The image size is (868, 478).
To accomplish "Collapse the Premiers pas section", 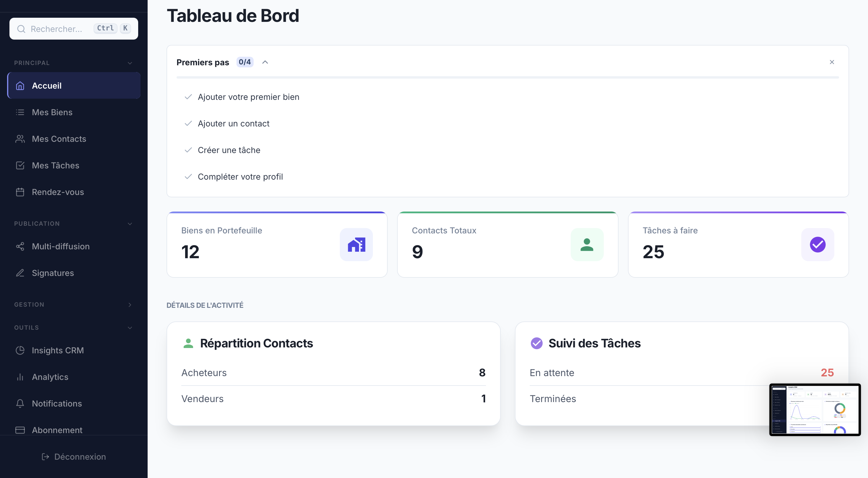I will click(x=265, y=62).
